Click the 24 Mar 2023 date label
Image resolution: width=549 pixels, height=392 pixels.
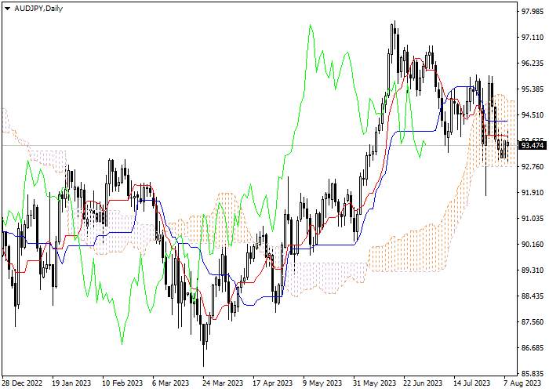[223, 383]
